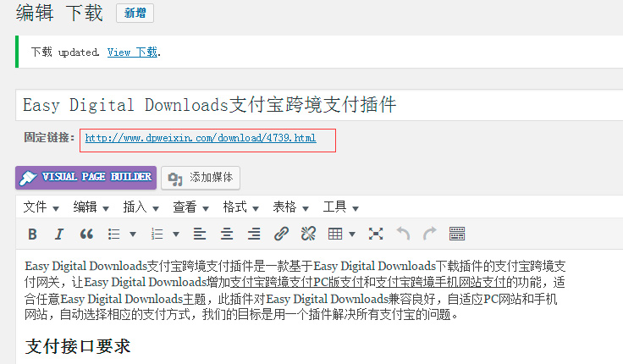Image resolution: width=623 pixels, height=364 pixels.
Task: Click the post title input field
Action: [x=319, y=105]
